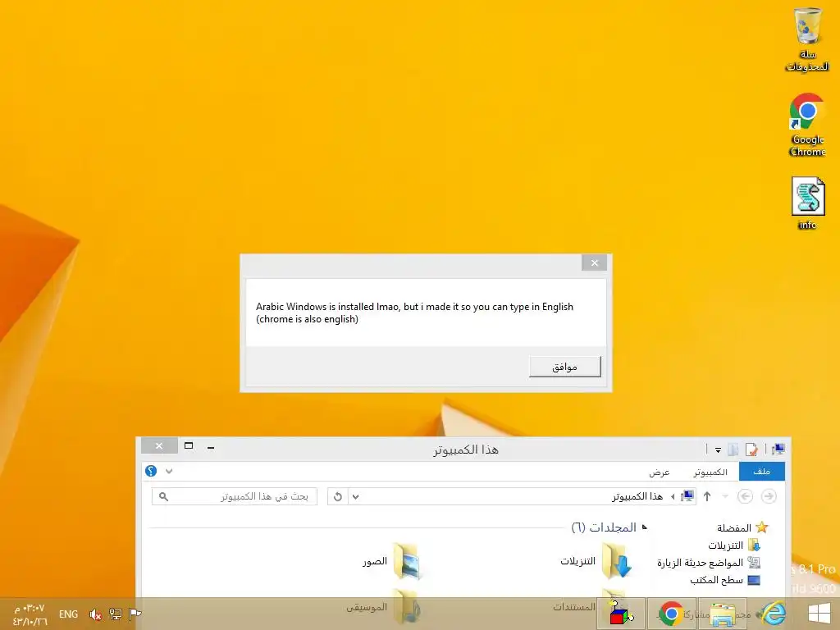Open the Quick Access Toolbar customize dropdown
Screen dimensions: 840x630
(718, 450)
